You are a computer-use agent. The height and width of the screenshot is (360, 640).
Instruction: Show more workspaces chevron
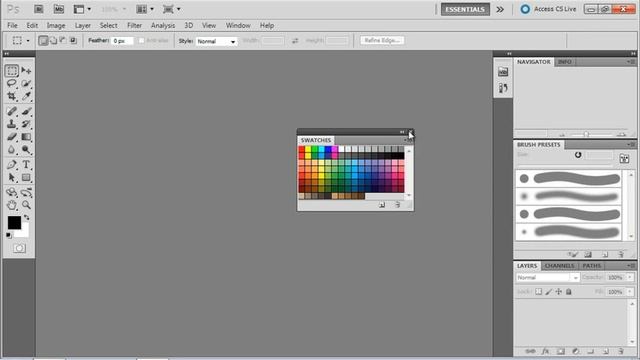(500, 9)
